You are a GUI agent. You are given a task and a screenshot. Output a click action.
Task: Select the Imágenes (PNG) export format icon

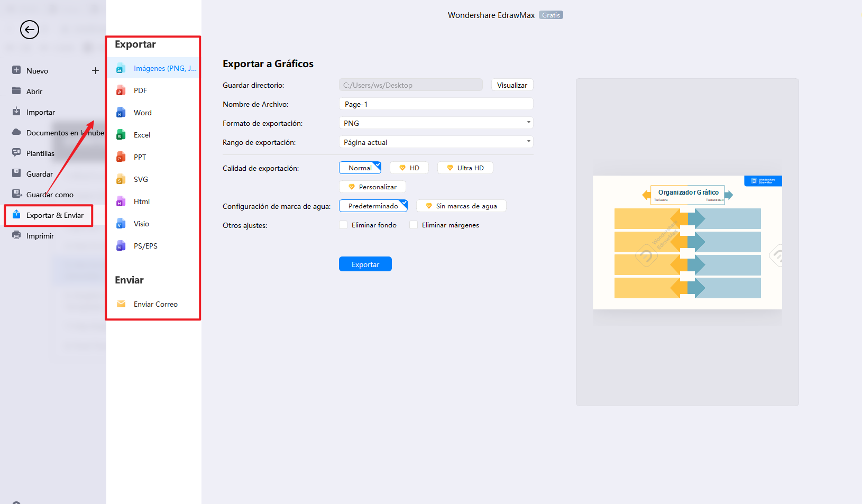tap(121, 68)
